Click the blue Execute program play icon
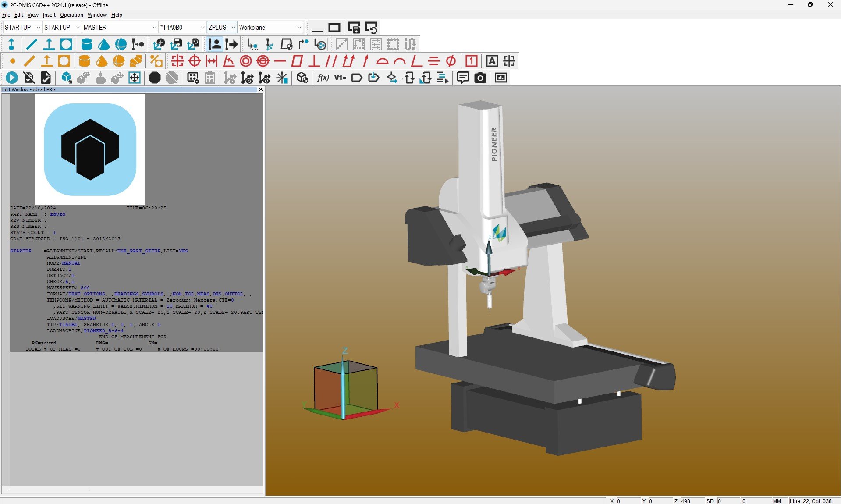This screenshot has width=841, height=504. 12,78
